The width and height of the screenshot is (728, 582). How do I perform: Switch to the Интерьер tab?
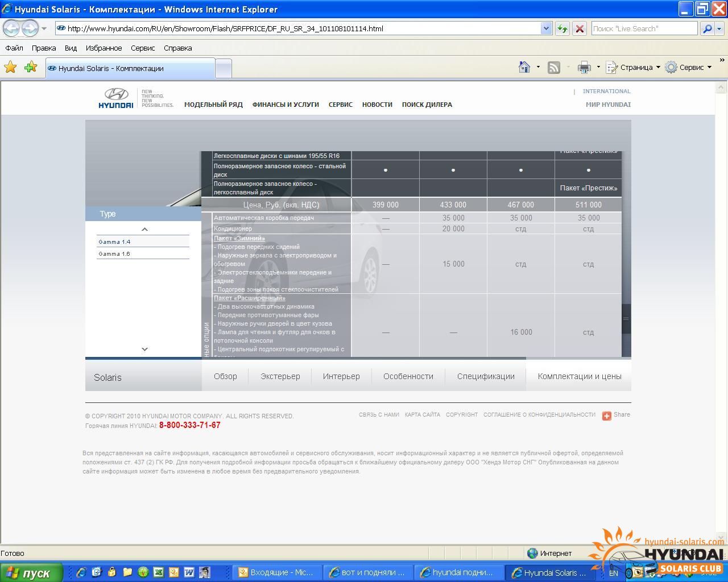341,376
